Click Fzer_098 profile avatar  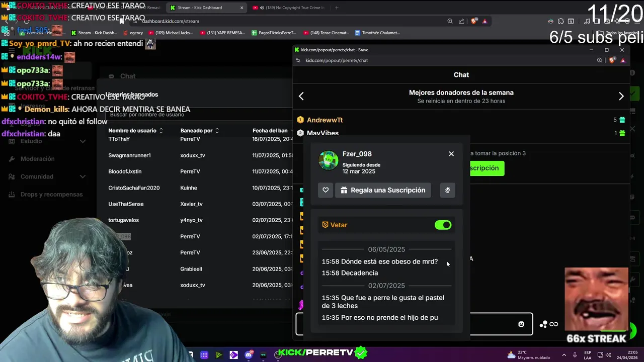click(x=328, y=160)
